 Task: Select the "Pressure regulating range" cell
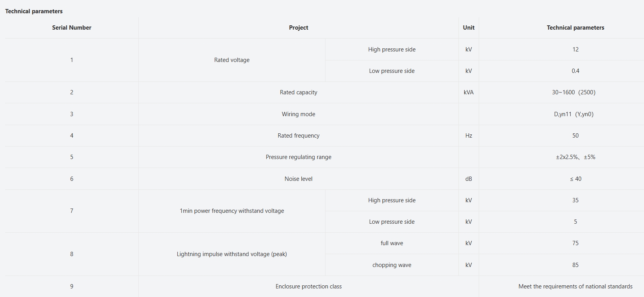(x=299, y=157)
